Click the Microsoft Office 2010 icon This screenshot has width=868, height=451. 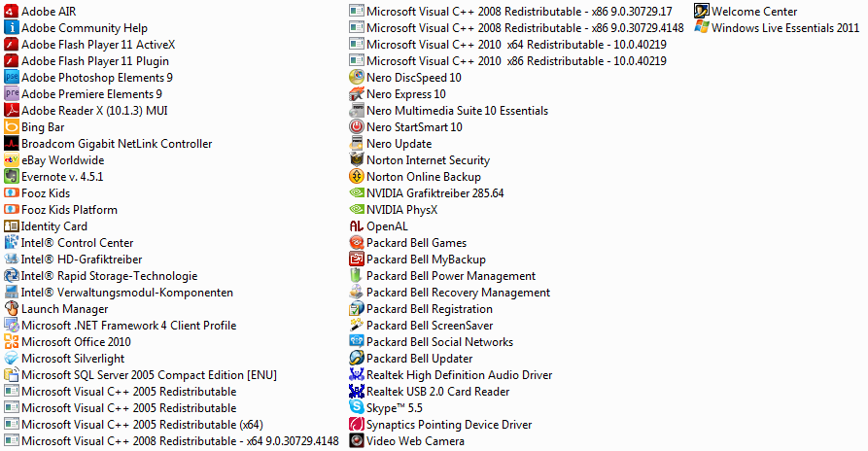(x=11, y=342)
